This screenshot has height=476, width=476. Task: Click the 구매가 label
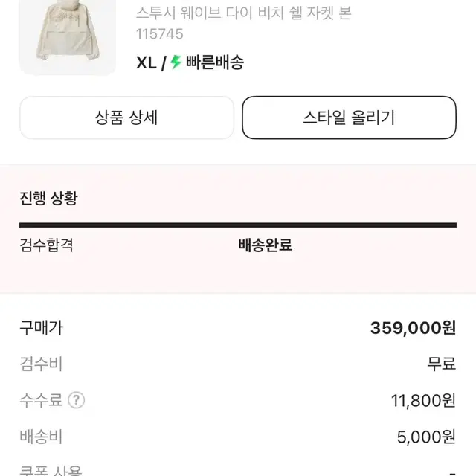41,327
